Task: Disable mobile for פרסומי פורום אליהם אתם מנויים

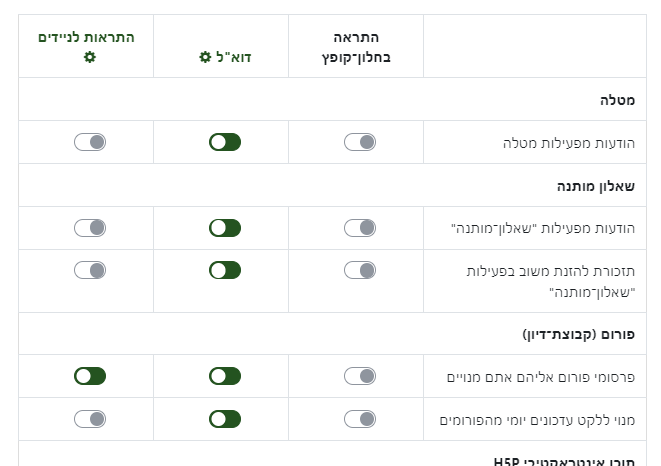Action: [x=90, y=376]
